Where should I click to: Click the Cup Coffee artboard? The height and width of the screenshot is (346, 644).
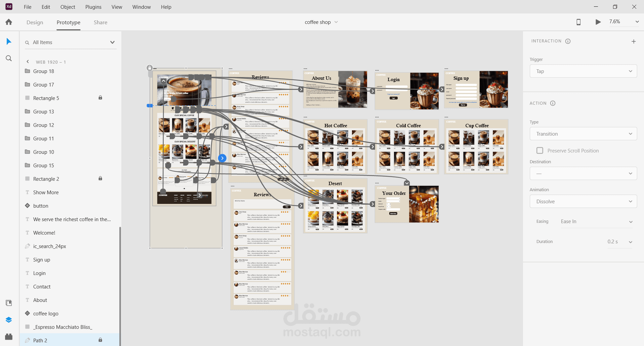pos(476,146)
